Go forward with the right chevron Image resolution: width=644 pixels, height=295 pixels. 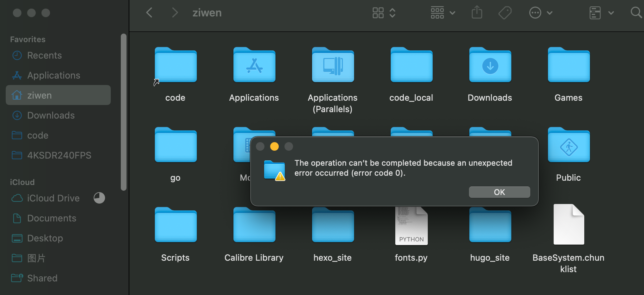click(174, 13)
